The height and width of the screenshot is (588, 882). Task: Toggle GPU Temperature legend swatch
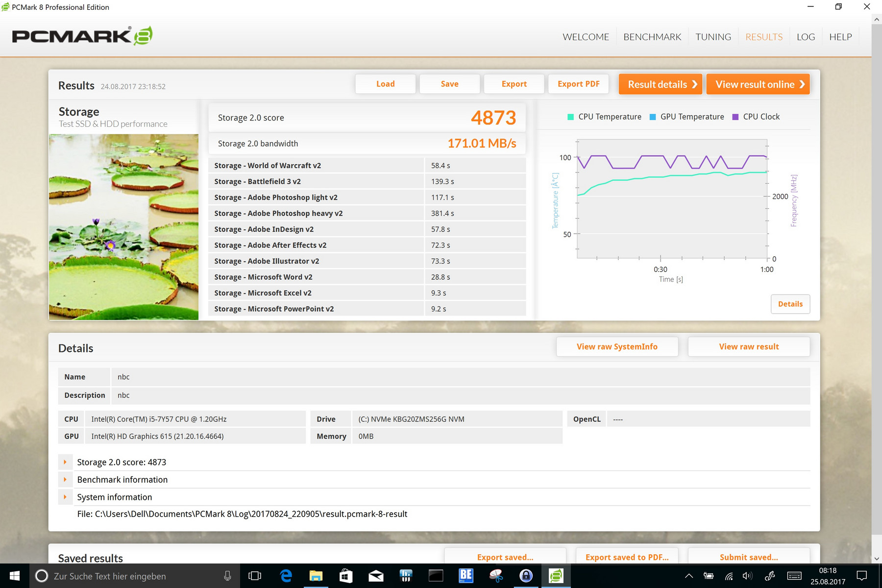pos(653,117)
